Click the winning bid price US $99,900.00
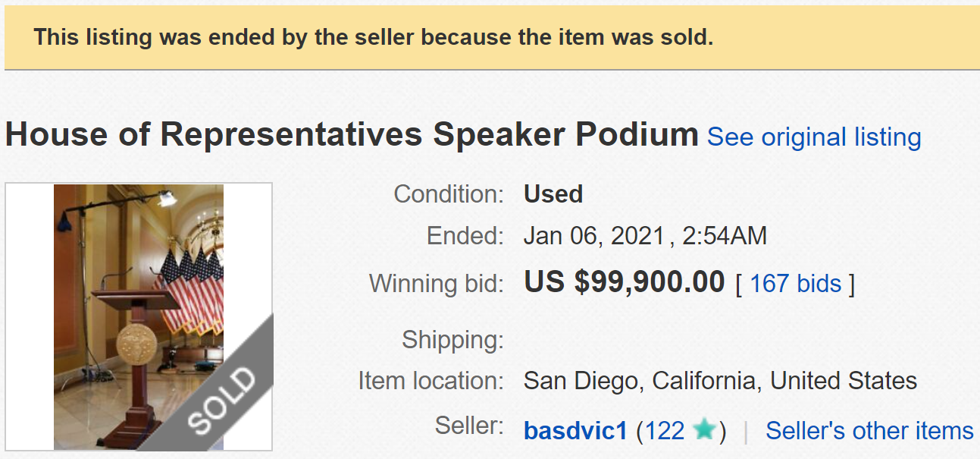This screenshot has height=459, width=980. 625,282
